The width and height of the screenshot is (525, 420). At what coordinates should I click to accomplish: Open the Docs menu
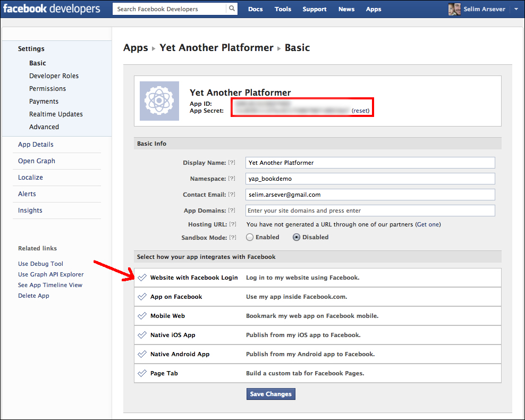256,9
